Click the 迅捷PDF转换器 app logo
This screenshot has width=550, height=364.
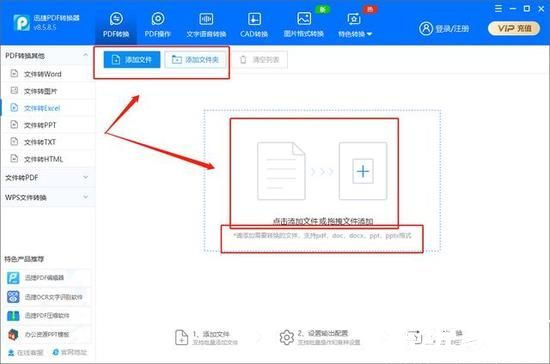point(21,22)
